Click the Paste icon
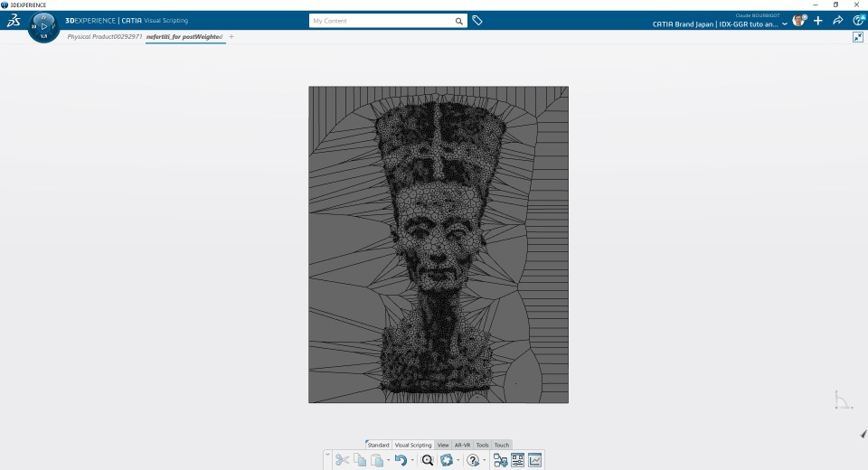868x470 pixels. (377, 460)
